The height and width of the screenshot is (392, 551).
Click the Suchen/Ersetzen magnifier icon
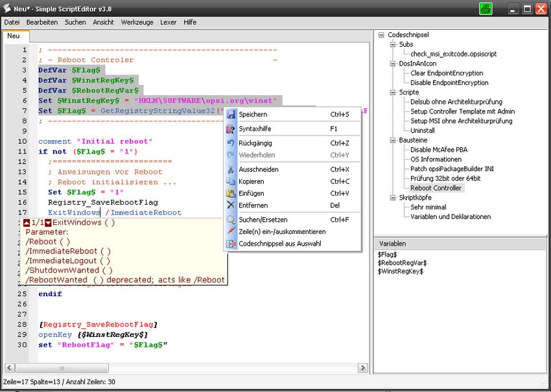(x=231, y=220)
